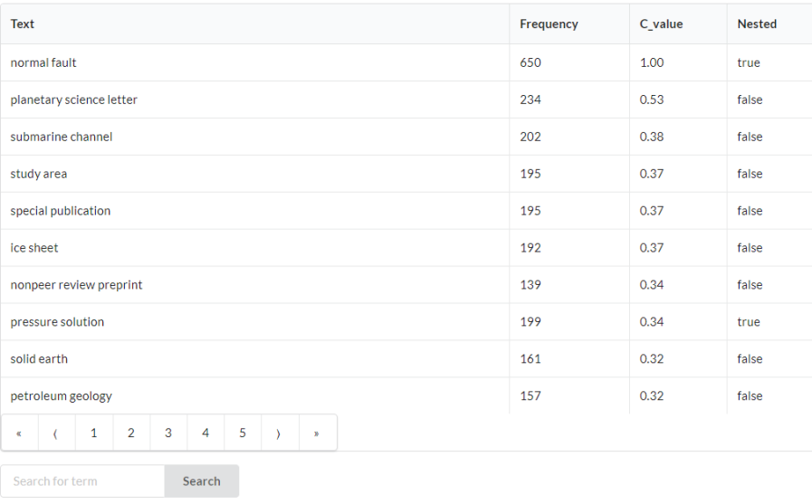
Task: Go to the next page
Action: (279, 433)
